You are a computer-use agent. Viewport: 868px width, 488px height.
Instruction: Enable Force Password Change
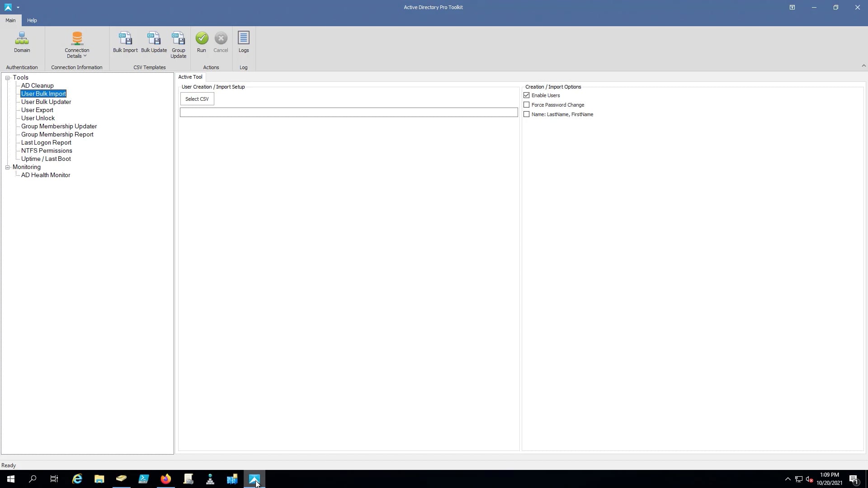coord(527,104)
